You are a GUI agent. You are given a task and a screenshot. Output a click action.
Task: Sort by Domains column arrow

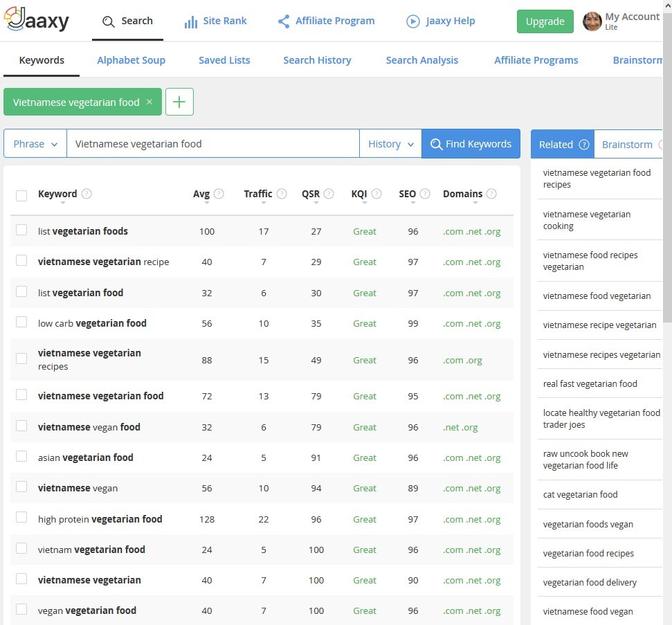pyautogui.click(x=475, y=203)
